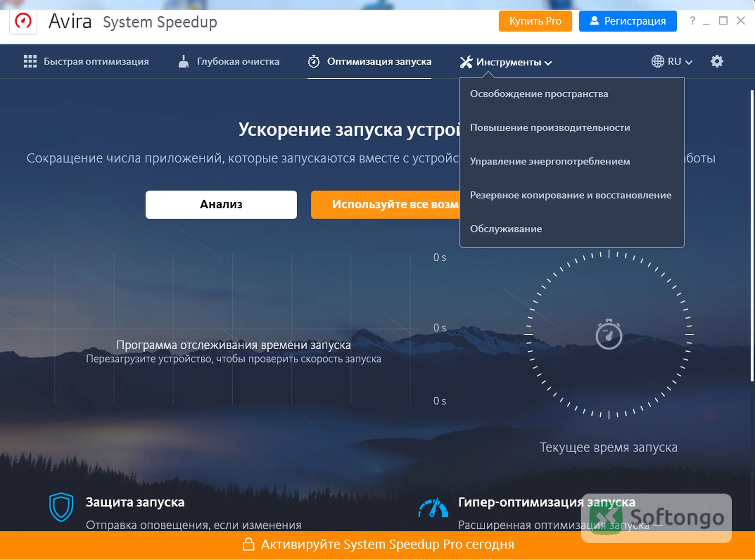This screenshot has width=755, height=560.
Task: Switch to Глубокая очистка tab
Action: 229,61
